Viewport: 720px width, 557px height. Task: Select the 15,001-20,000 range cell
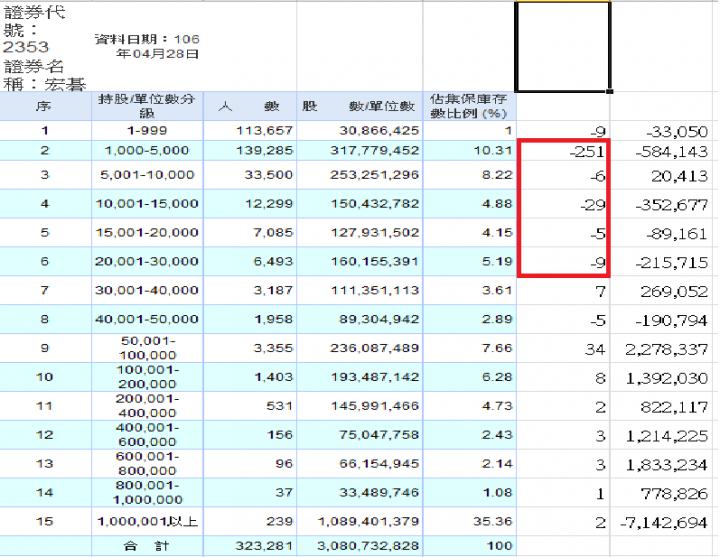tap(147, 232)
